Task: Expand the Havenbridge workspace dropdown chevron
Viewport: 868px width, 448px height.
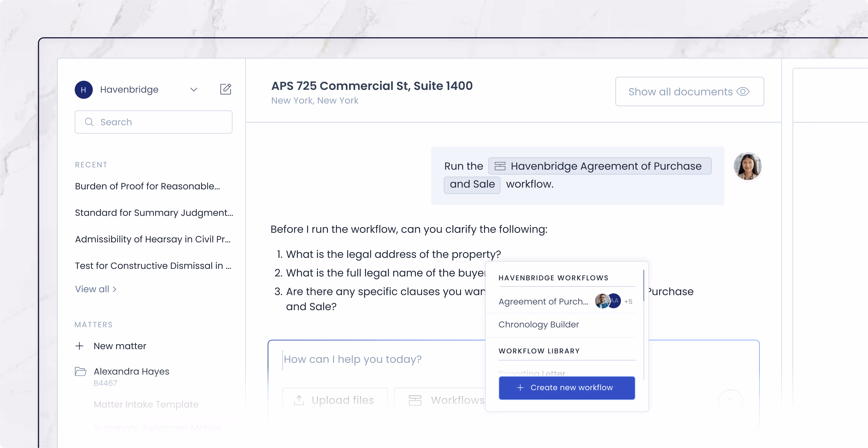Action: click(x=194, y=90)
